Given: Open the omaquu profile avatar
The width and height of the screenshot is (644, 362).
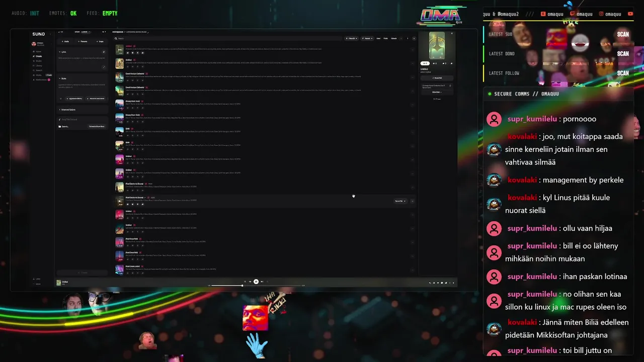Looking at the screenshot, I should coord(34,44).
